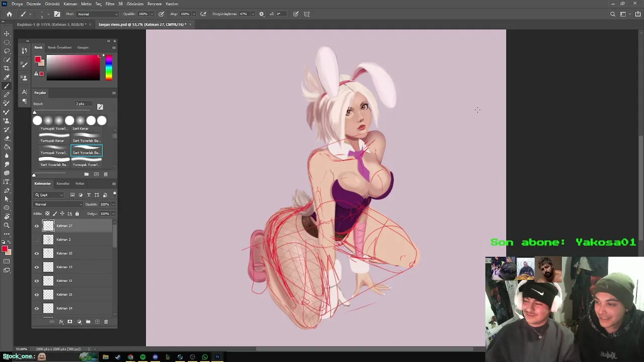Select the Pen tool
644x362 pixels.
click(7, 191)
